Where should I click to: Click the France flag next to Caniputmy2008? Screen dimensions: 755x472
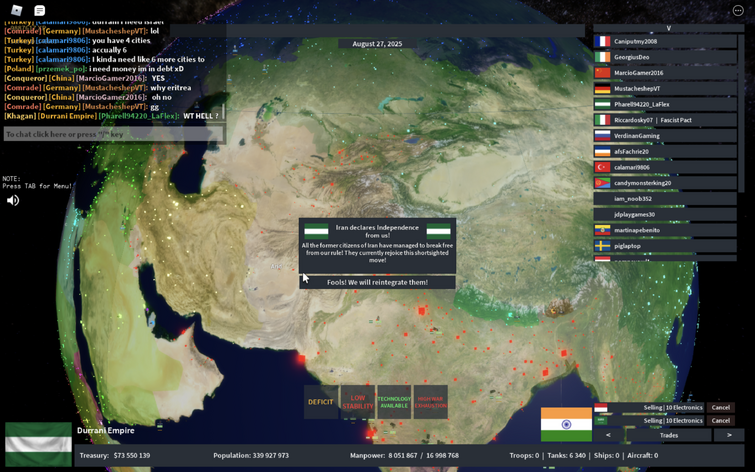pyautogui.click(x=602, y=41)
